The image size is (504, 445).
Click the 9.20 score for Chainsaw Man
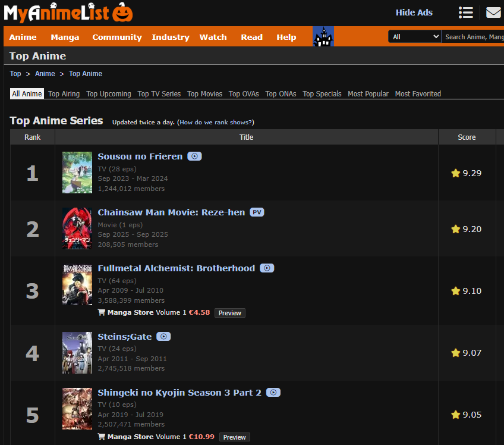point(472,229)
